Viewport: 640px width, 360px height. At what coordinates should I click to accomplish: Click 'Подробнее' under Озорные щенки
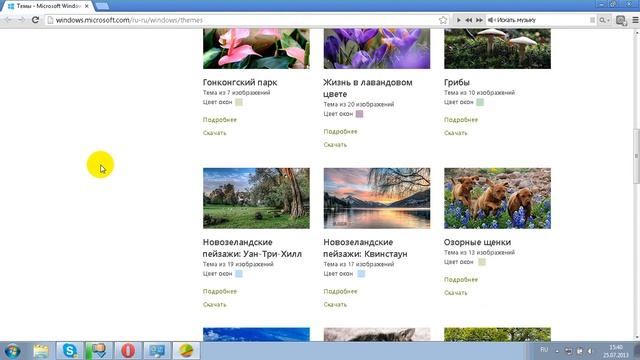click(461, 280)
